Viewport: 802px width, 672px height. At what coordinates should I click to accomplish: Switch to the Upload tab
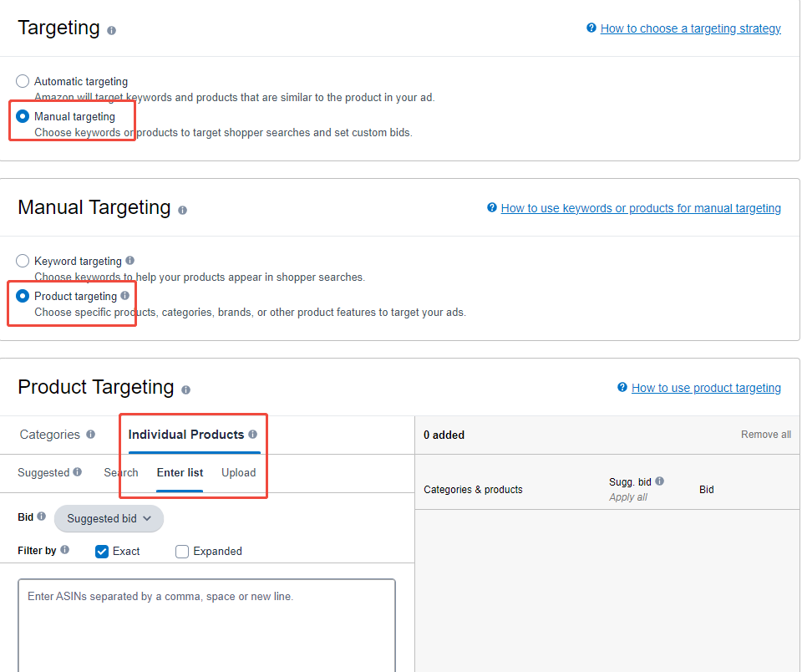(x=238, y=472)
